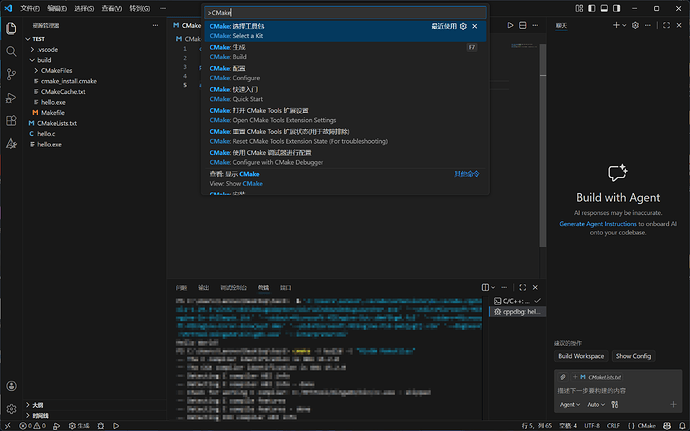
Task: Click the attach context paperclip in chat
Action: (x=563, y=377)
